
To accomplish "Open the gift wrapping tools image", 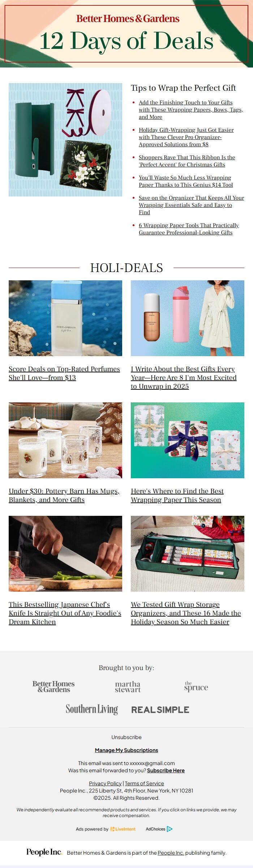I will point(65,140).
